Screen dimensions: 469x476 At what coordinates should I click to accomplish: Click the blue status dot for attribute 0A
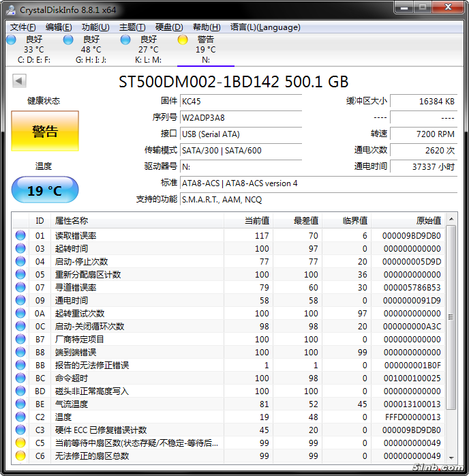(x=20, y=313)
